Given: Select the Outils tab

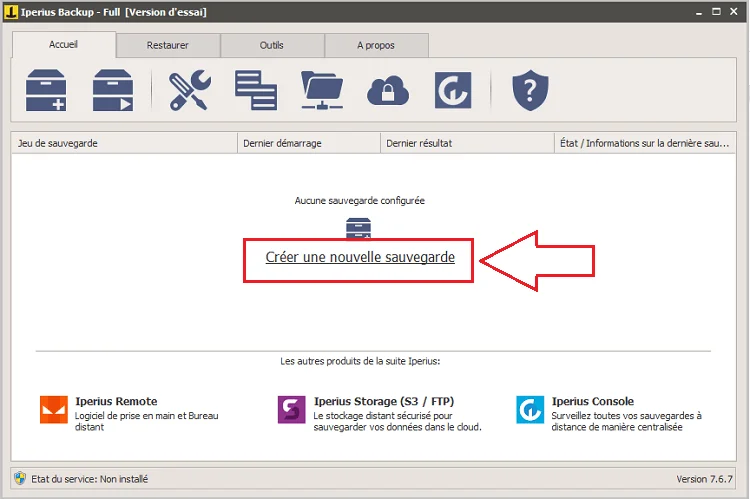Looking at the screenshot, I should (272, 45).
